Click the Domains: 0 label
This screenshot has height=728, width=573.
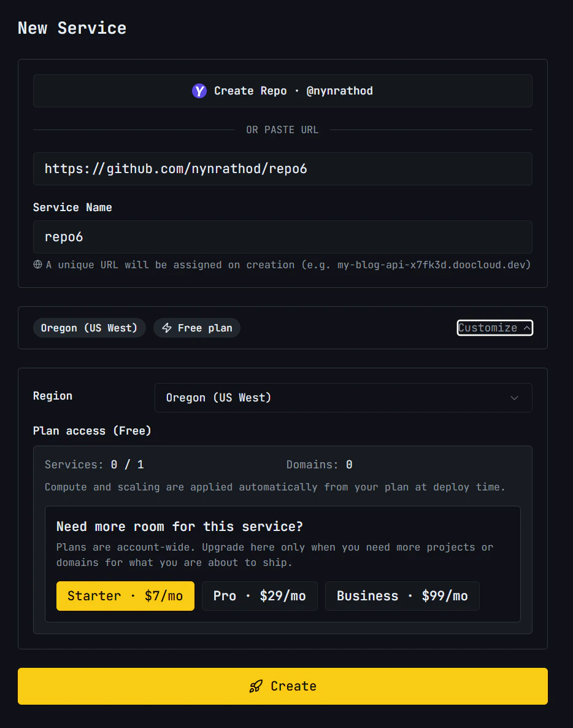(318, 464)
